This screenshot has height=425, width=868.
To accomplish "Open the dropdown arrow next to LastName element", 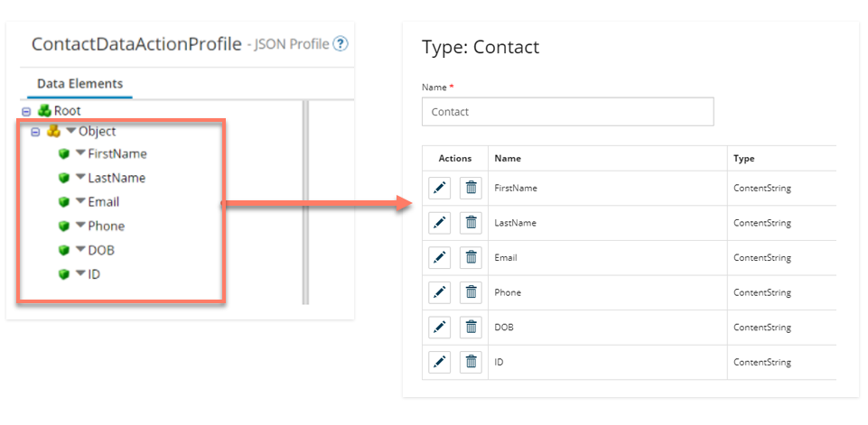I will pos(80,177).
